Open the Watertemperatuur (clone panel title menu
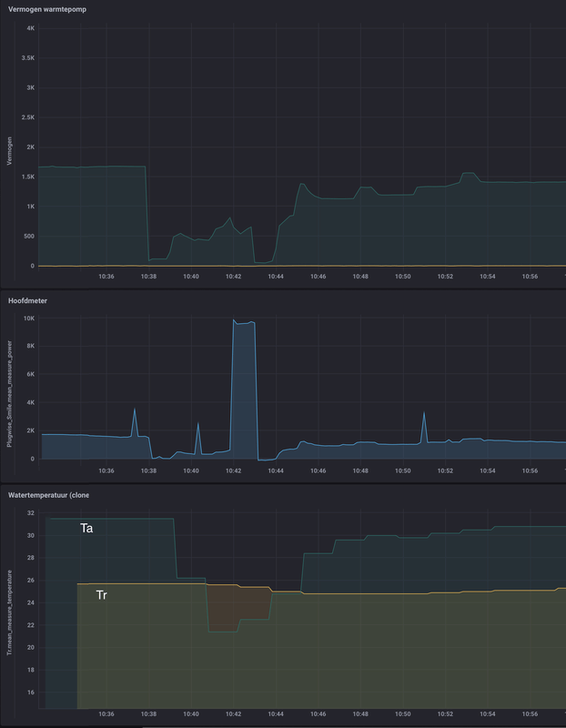The width and height of the screenshot is (566, 728). [48, 495]
